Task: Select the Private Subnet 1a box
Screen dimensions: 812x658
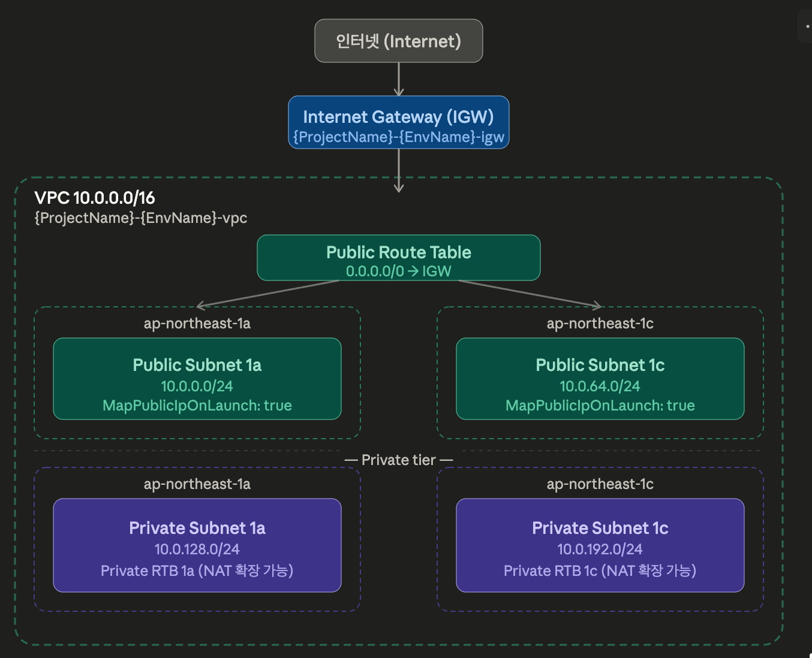Action: 197,528
